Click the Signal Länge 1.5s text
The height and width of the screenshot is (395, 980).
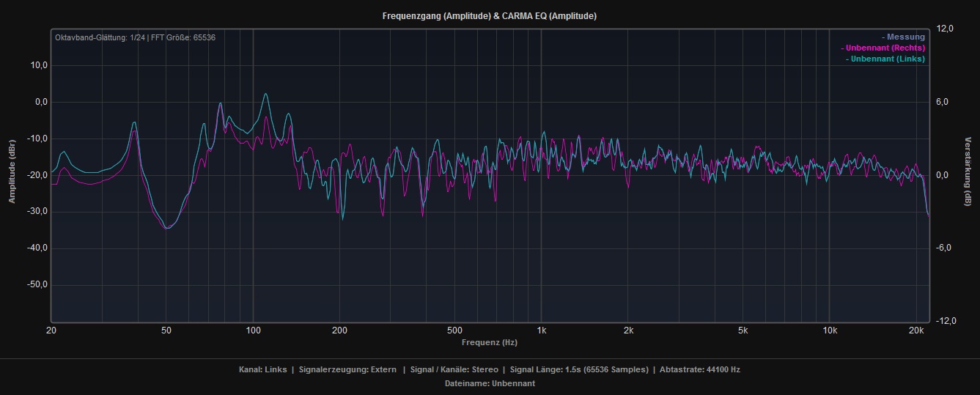pyautogui.click(x=579, y=369)
